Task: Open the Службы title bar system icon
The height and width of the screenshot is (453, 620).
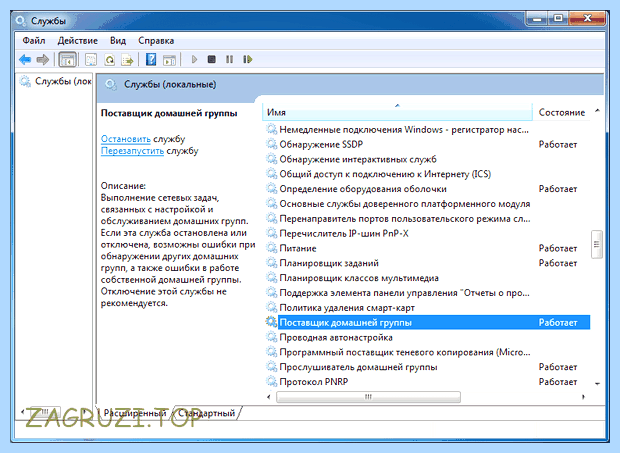Action: pos(21,20)
